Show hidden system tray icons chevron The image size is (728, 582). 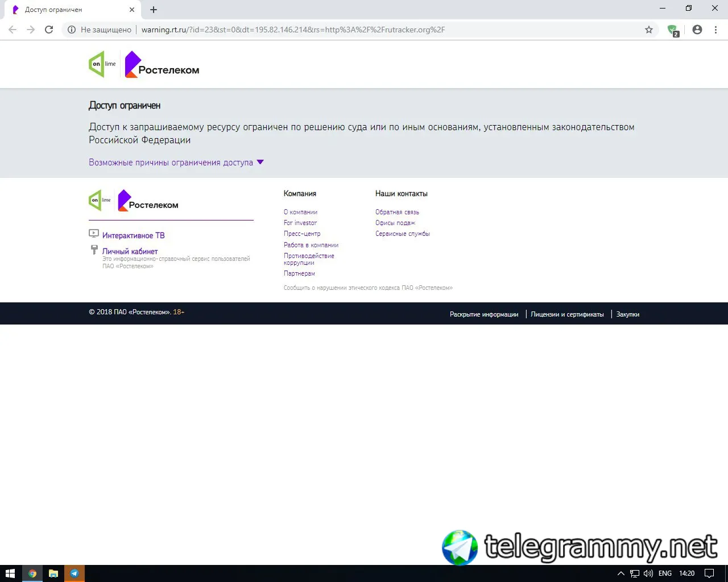click(x=621, y=573)
